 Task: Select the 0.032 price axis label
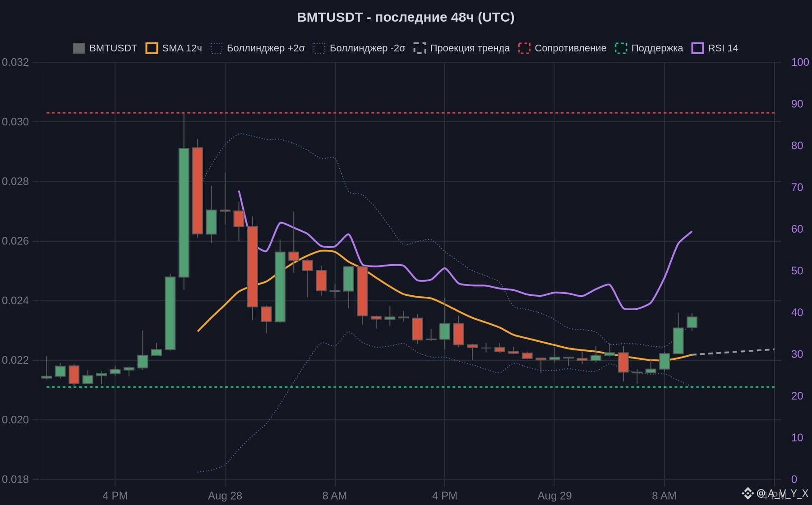pyautogui.click(x=15, y=62)
